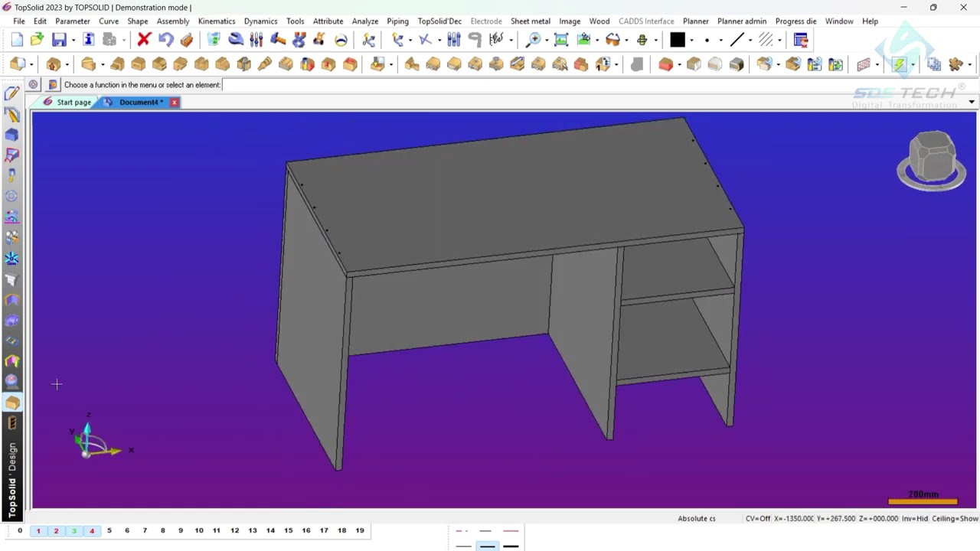
Task: Save the document with the floppy disk icon
Action: coord(59,40)
